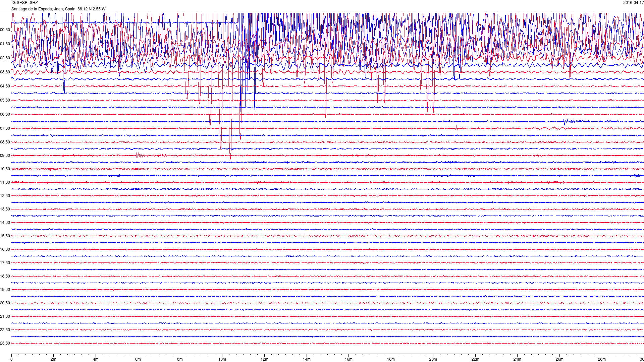The height and width of the screenshot is (362, 644).
Task: Click the seismic event onset on the 09:30 trace
Action: point(137,155)
